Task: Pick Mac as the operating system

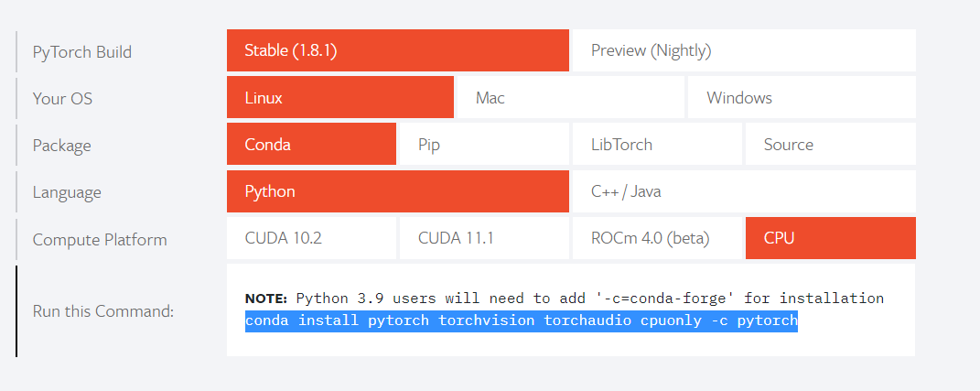Action: tap(571, 98)
